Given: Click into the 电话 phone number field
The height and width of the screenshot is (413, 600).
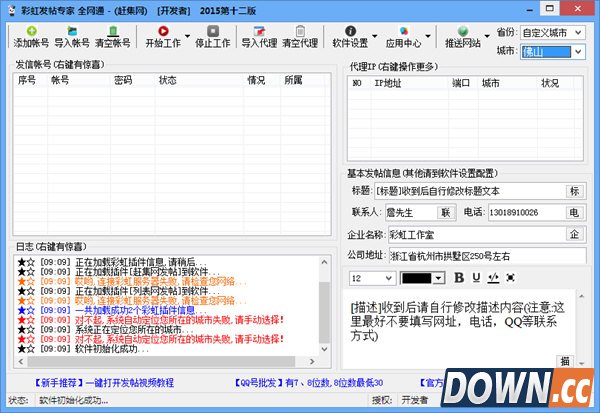Looking at the screenshot, I should 527,212.
